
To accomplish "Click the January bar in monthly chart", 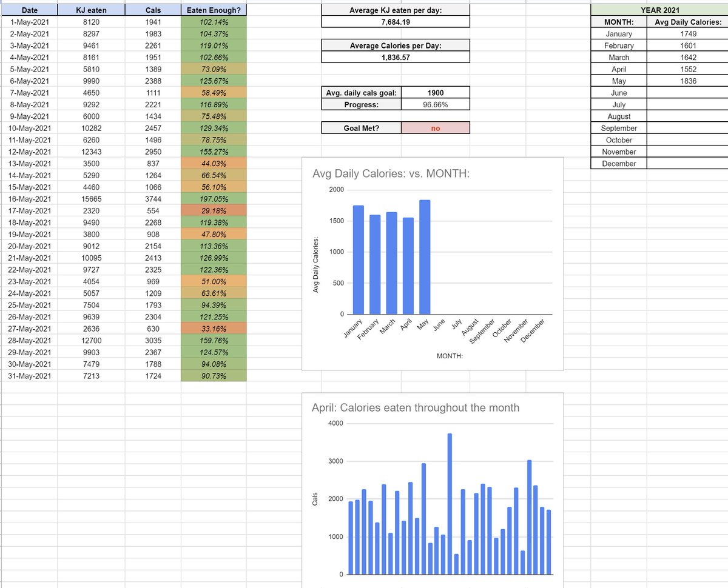I will [359, 260].
